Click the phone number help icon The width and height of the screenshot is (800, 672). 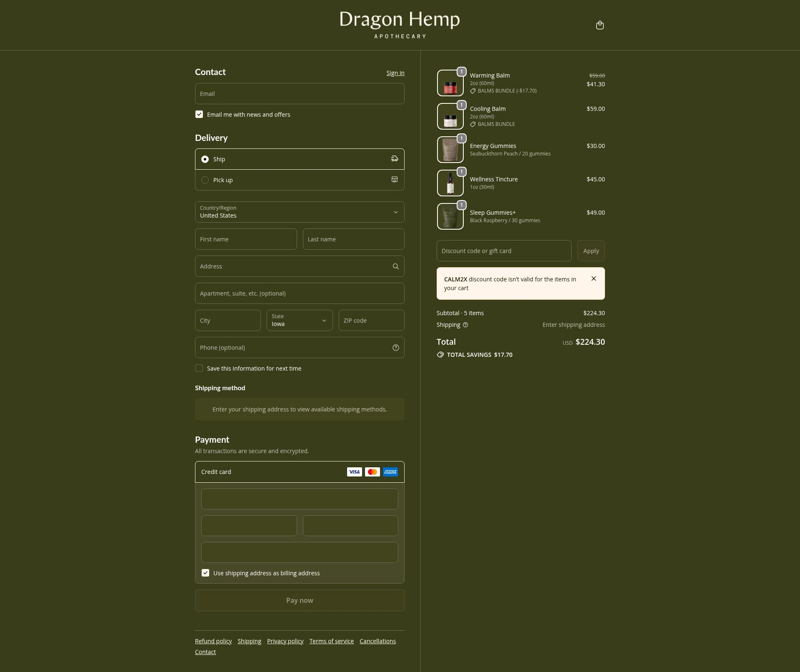click(395, 347)
